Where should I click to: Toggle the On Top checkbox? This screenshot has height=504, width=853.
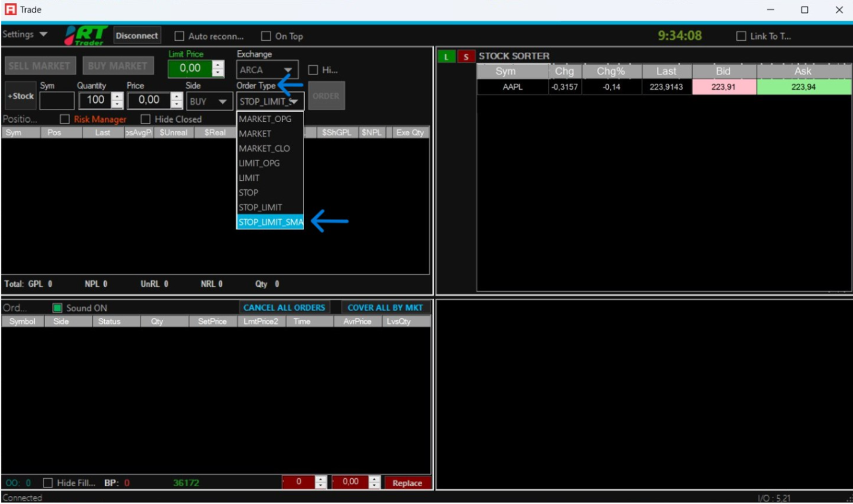point(267,36)
